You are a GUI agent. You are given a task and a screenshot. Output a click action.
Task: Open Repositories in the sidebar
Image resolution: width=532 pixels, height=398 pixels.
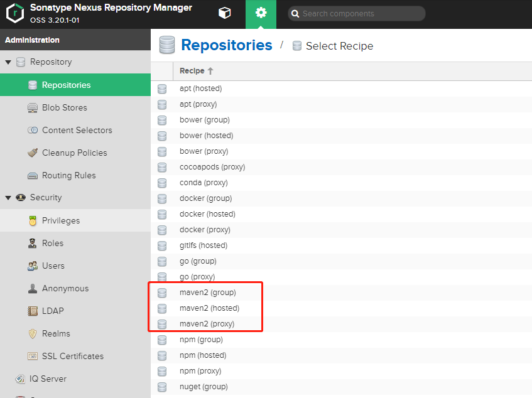tap(75, 85)
